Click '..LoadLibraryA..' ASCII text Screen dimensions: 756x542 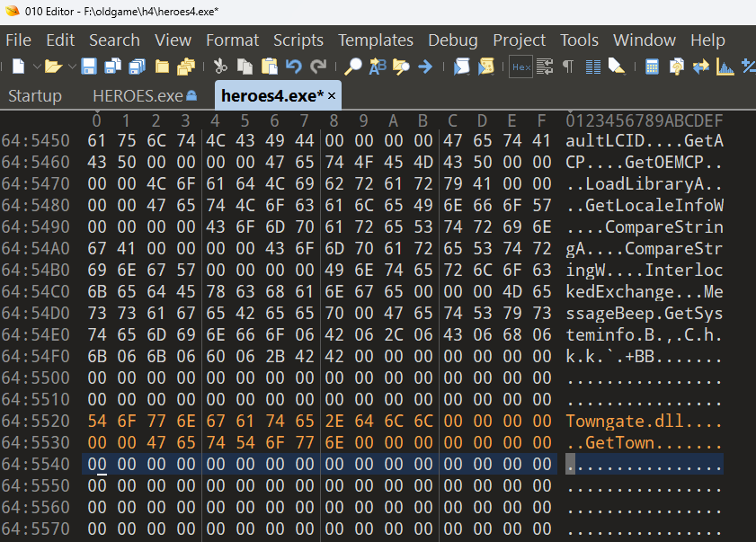645,183
